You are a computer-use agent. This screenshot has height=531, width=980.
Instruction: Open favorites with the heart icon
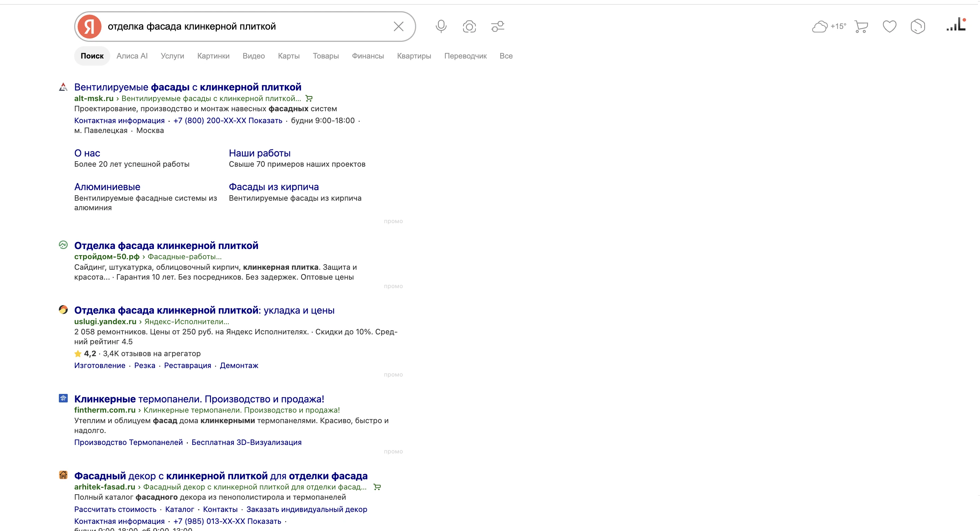889,26
